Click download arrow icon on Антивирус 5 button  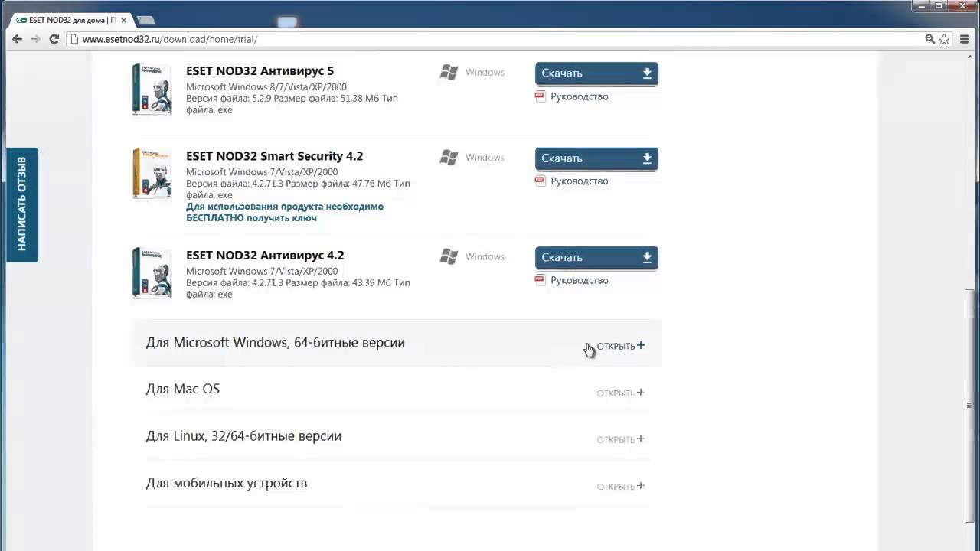[647, 73]
